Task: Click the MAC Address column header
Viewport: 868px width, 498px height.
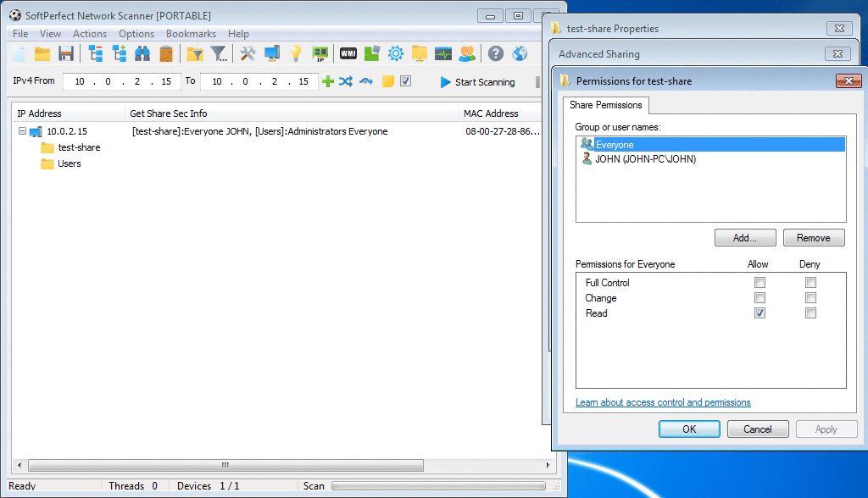Action: [500, 113]
